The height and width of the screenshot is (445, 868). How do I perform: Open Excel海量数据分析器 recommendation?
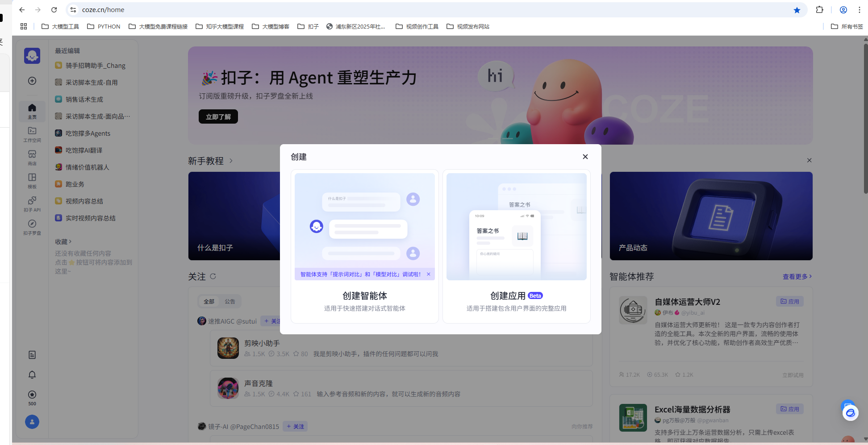(x=711, y=419)
